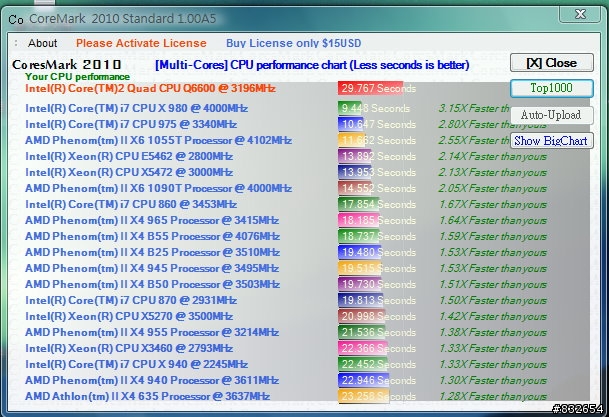609x417 pixels.
Task: Click the 1.42X Faster than yours text
Action: (493, 316)
